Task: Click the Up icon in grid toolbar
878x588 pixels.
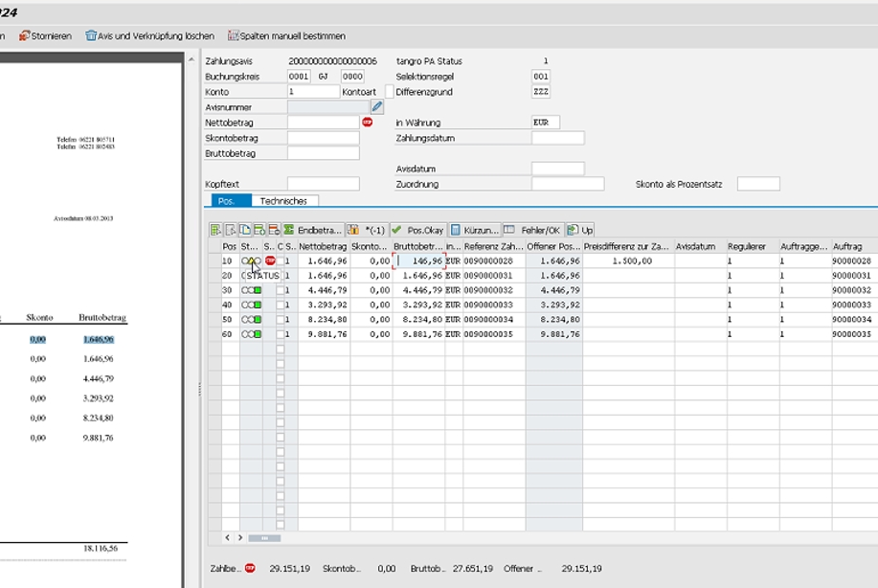Action: coord(580,230)
